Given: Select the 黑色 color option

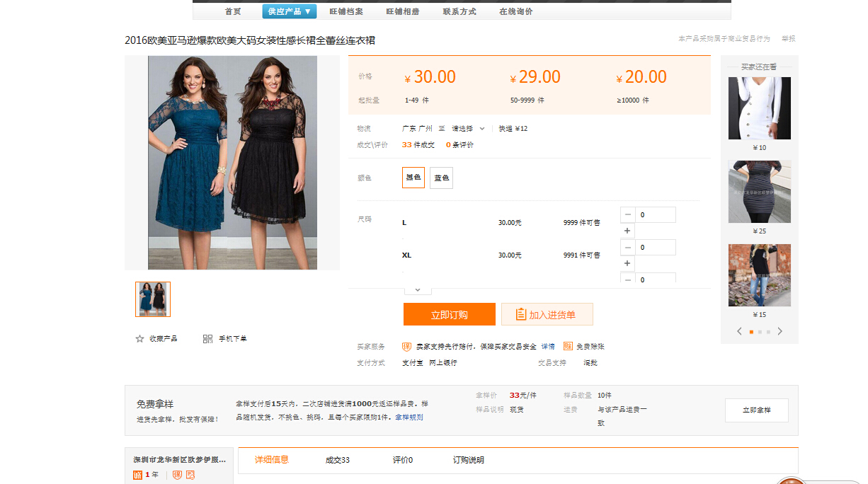Looking at the screenshot, I should click(413, 178).
